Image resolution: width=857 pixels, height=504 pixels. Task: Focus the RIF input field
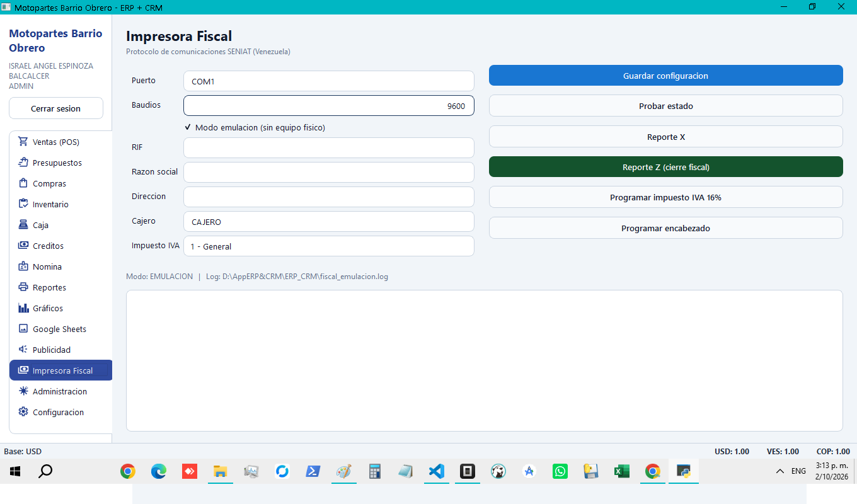tap(329, 148)
